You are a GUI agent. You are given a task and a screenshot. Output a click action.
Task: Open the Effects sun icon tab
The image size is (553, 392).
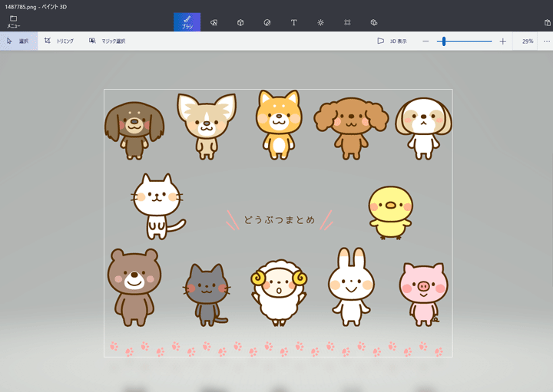(x=320, y=22)
